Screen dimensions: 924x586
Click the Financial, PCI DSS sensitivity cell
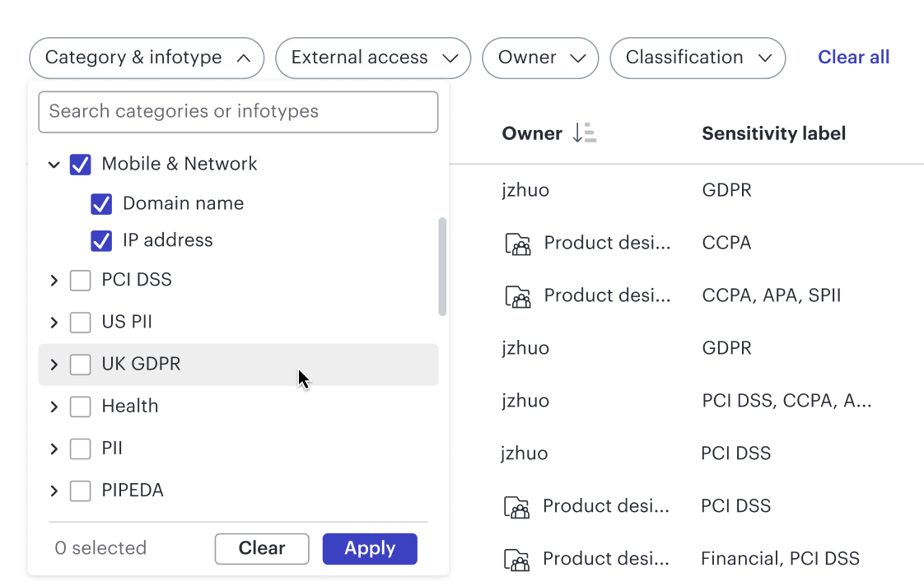click(780, 558)
